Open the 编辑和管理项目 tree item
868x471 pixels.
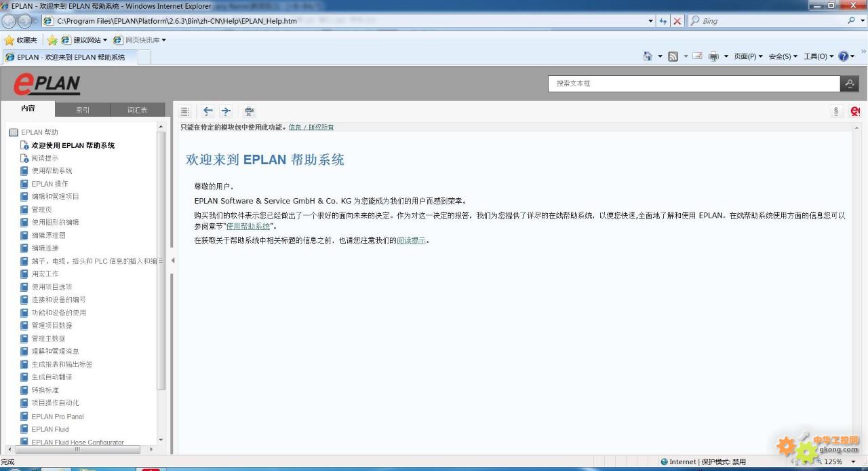point(56,196)
